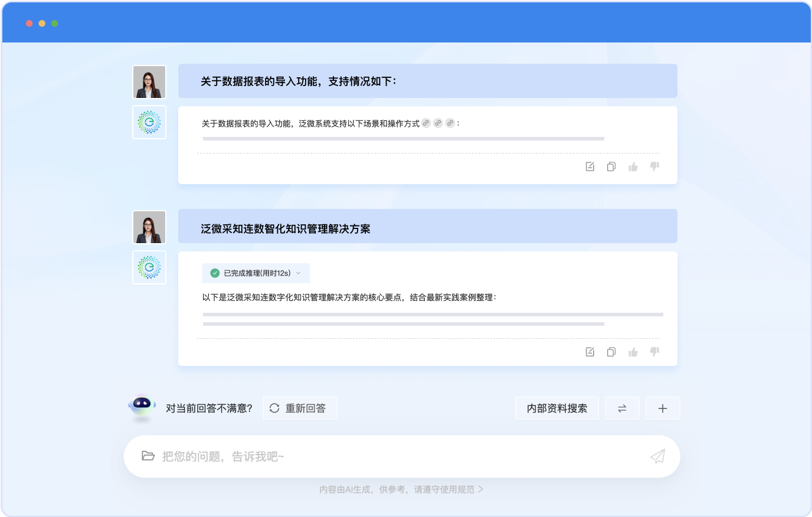The width and height of the screenshot is (812, 517).
Task: Click the AI logo avatar beside the 泛微采知连 answer
Action: pos(149,267)
